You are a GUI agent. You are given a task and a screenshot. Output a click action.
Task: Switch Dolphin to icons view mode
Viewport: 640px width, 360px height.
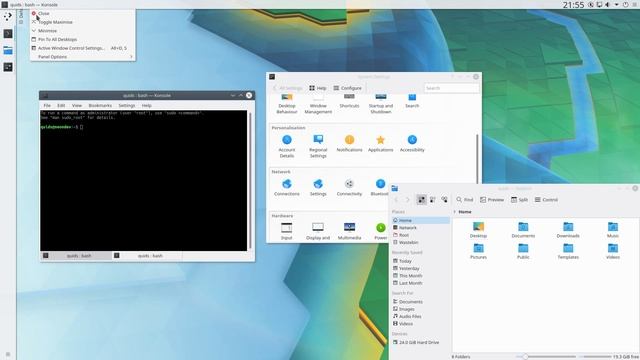[421, 200]
